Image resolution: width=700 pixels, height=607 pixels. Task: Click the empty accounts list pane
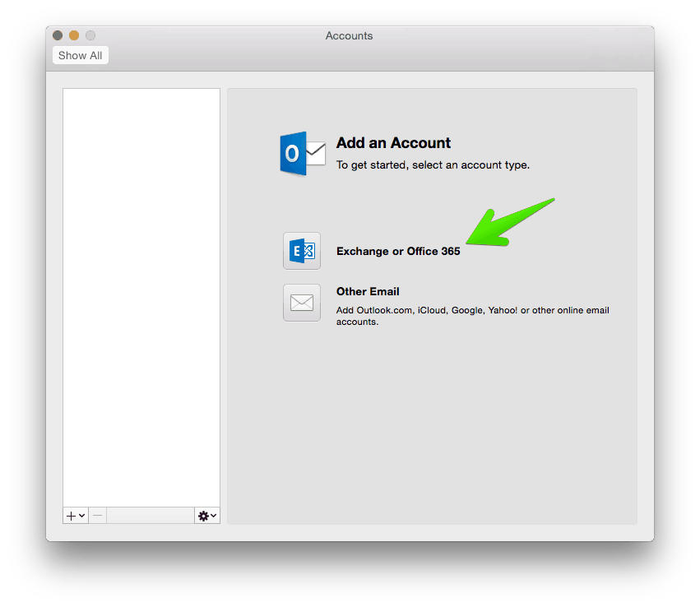[141, 297]
